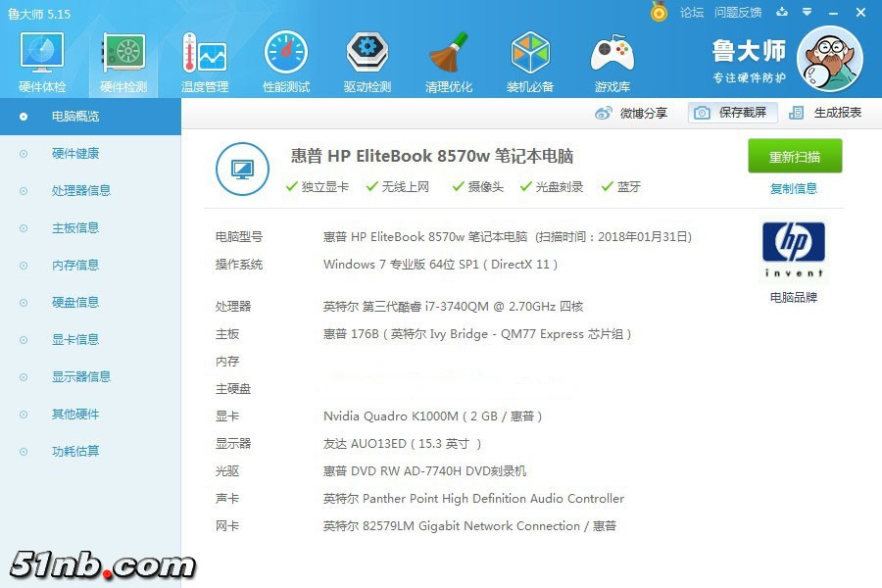882x588 pixels.
Task: Click the 光盘刻录 checkmark feature
Action: pyautogui.click(x=551, y=187)
